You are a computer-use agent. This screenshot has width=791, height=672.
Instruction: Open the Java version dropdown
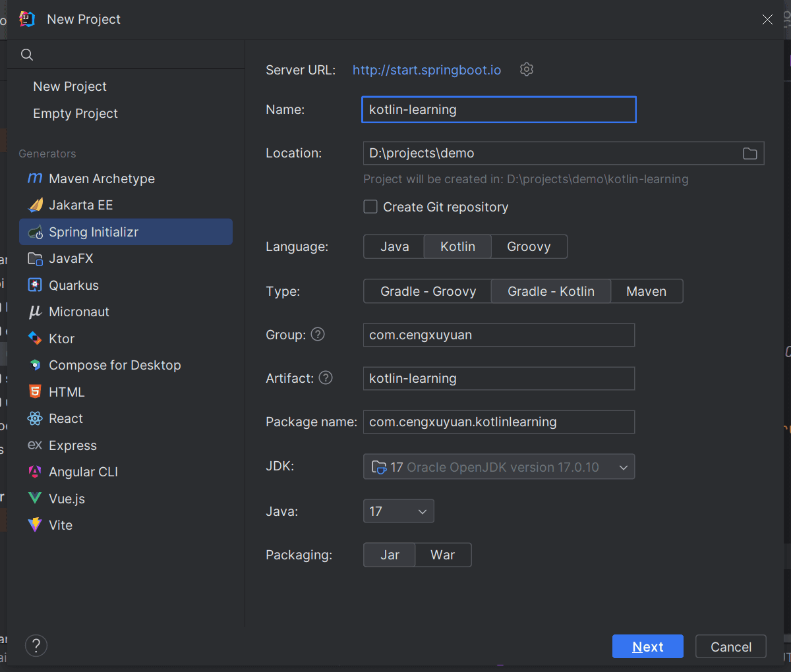(399, 511)
